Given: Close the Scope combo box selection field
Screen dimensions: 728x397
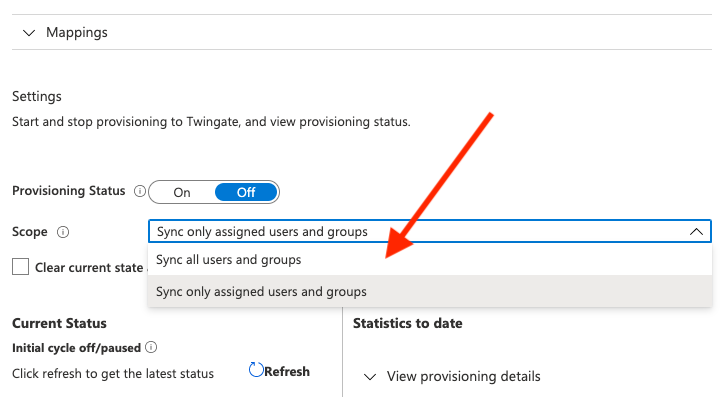Looking at the screenshot, I should click(430, 231).
